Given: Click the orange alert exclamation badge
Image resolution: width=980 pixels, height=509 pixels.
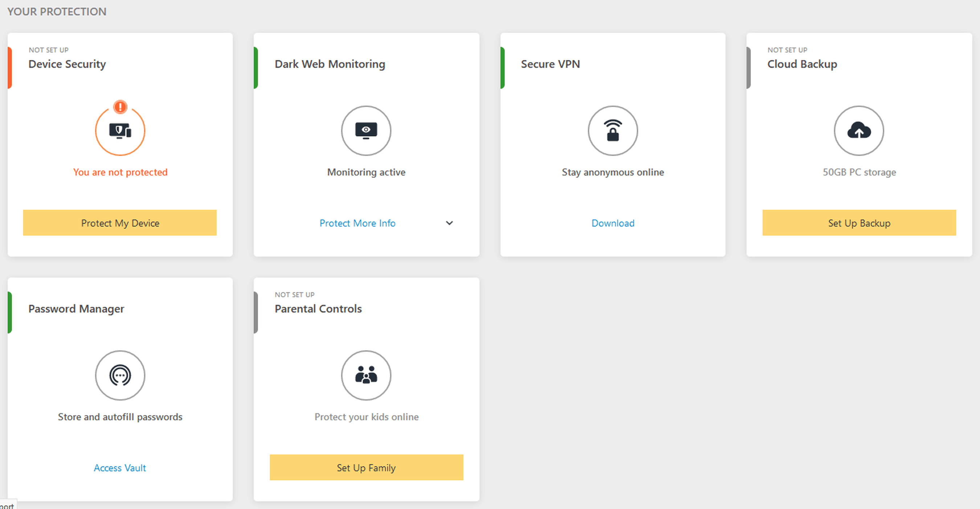Looking at the screenshot, I should tap(120, 107).
